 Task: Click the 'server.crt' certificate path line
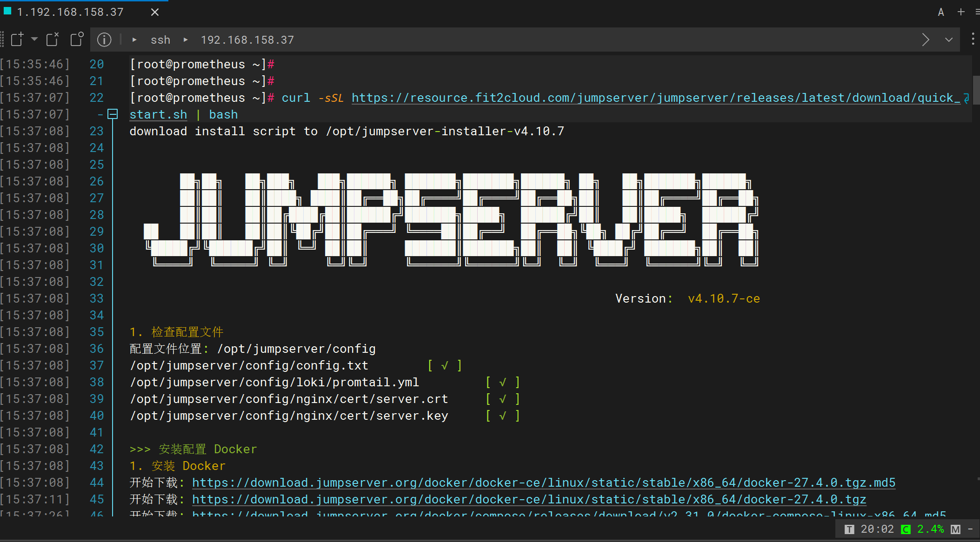click(289, 399)
